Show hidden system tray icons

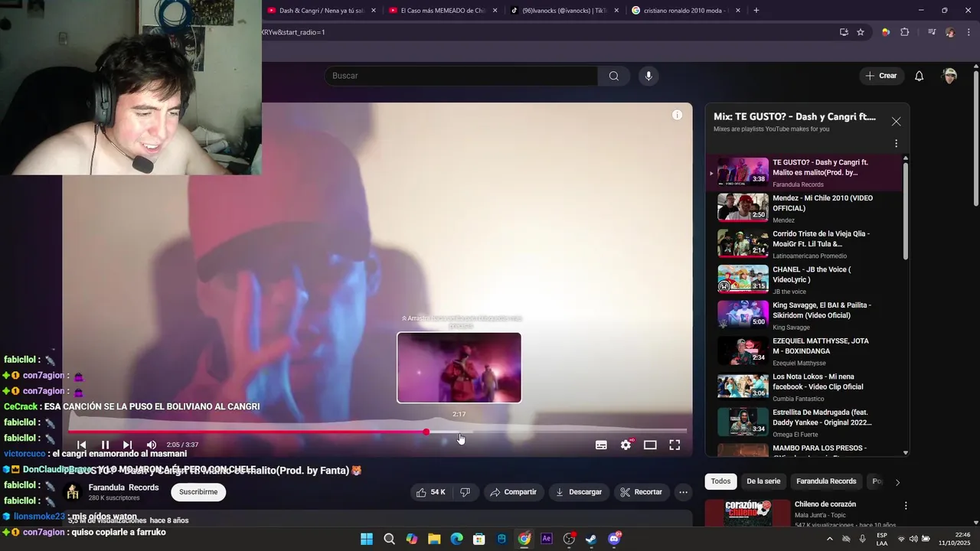pyautogui.click(x=829, y=539)
